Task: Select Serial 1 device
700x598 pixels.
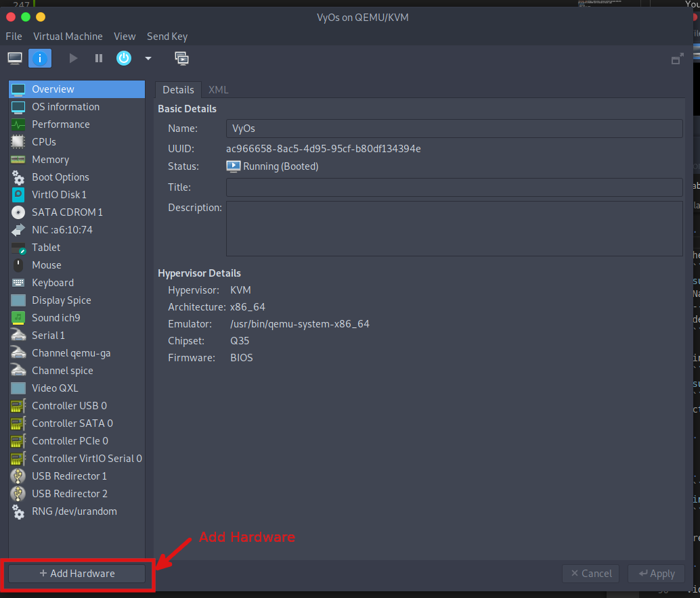Action: 76,336
